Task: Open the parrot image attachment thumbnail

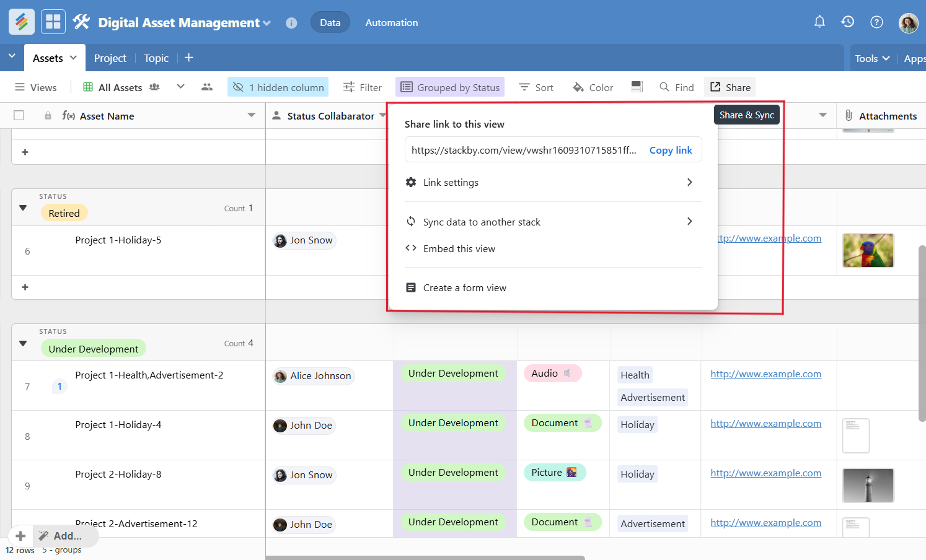Action: 868,250
